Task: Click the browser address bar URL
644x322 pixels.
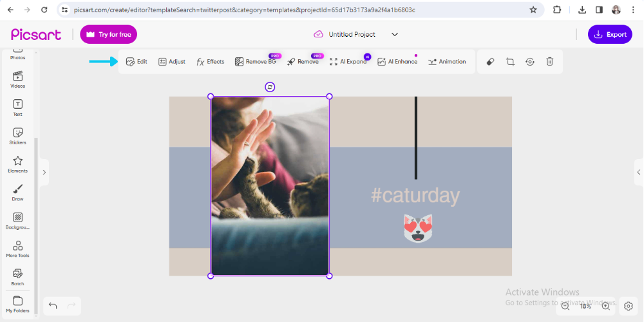Action: pyautogui.click(x=244, y=10)
